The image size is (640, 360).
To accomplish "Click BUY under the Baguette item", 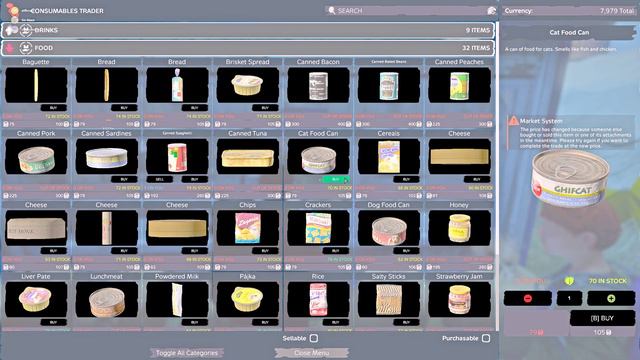I will (53, 108).
